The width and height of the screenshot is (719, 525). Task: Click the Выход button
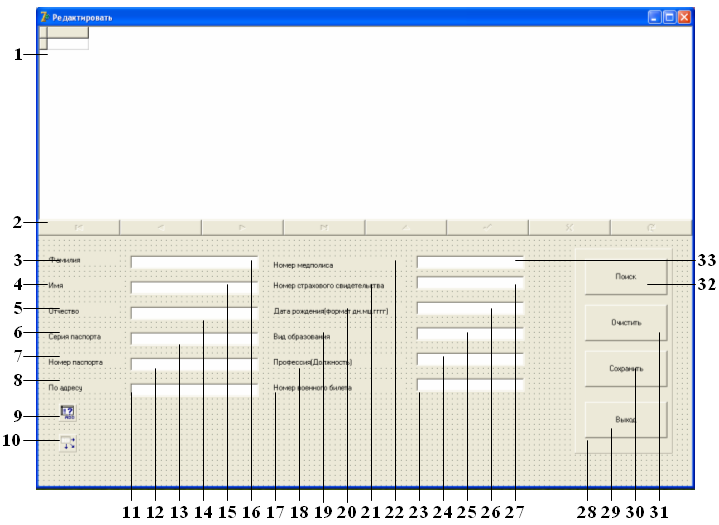(626, 420)
